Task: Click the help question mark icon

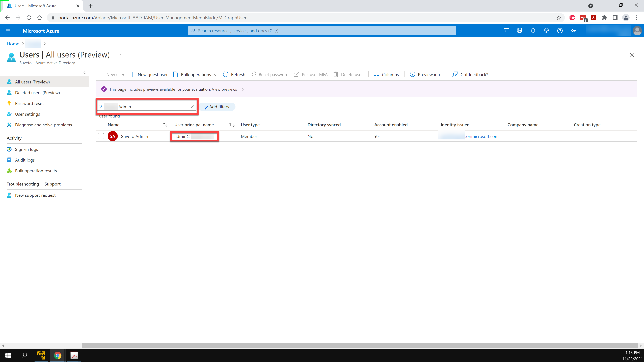Action: pyautogui.click(x=560, y=31)
